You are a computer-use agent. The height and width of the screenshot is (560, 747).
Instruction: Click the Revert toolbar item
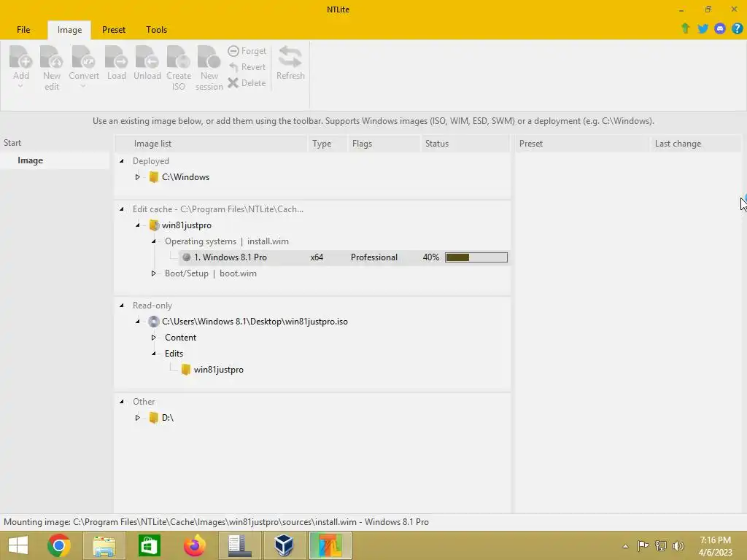point(247,67)
